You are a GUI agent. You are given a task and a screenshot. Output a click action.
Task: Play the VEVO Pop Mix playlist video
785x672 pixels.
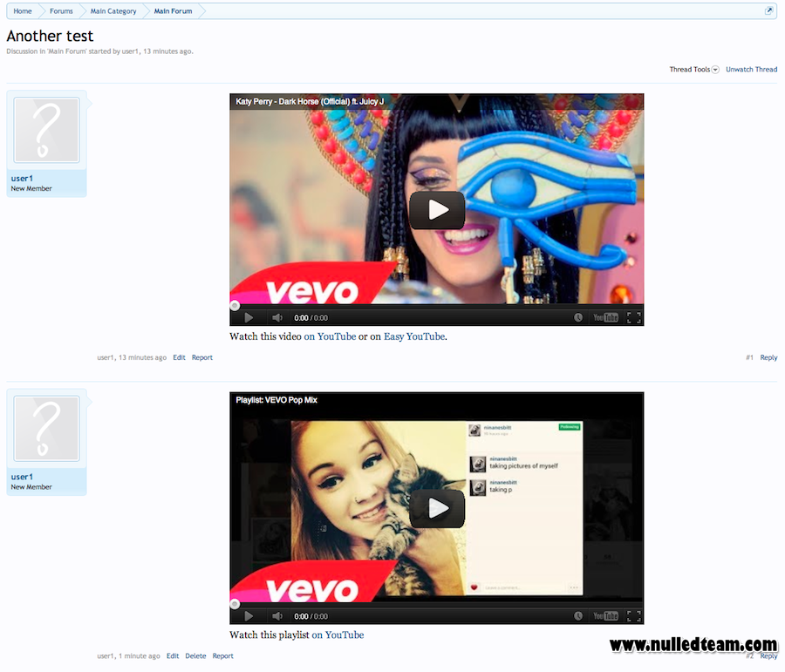(437, 508)
